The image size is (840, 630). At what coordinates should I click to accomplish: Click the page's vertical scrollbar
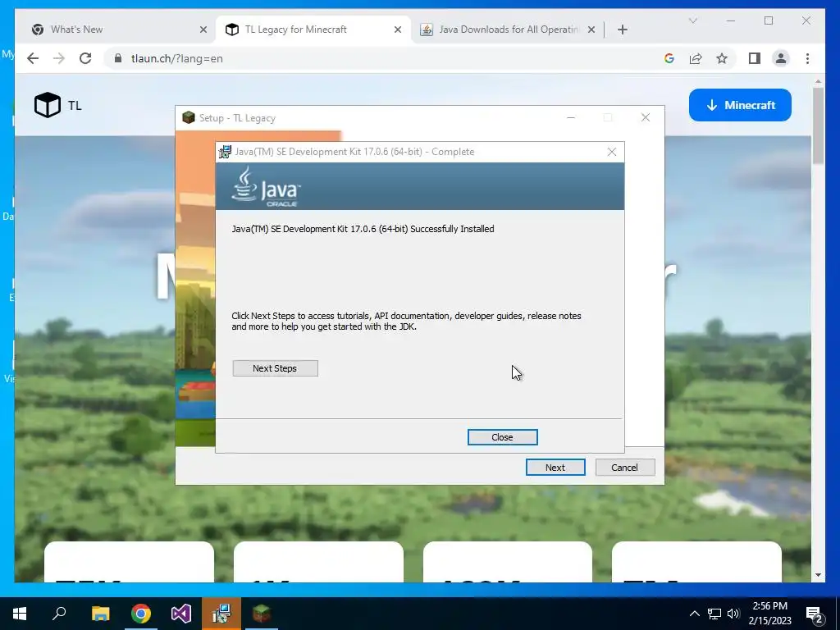click(818, 126)
